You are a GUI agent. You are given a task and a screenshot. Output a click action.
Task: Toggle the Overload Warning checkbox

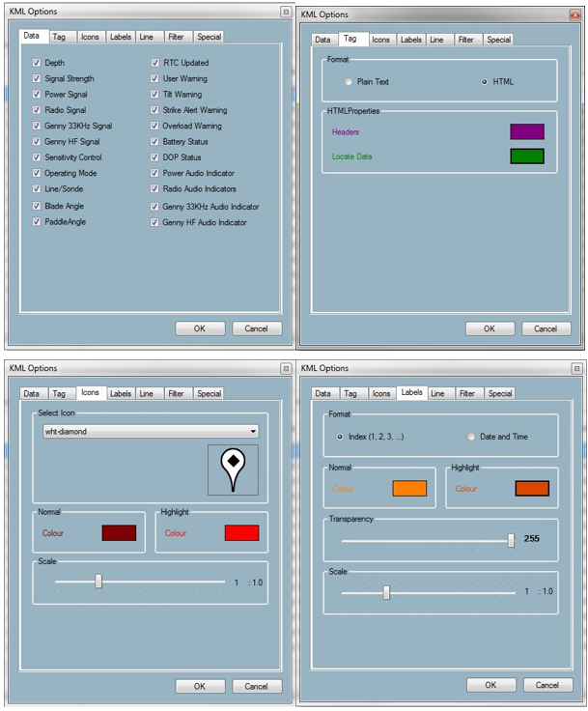click(x=154, y=126)
